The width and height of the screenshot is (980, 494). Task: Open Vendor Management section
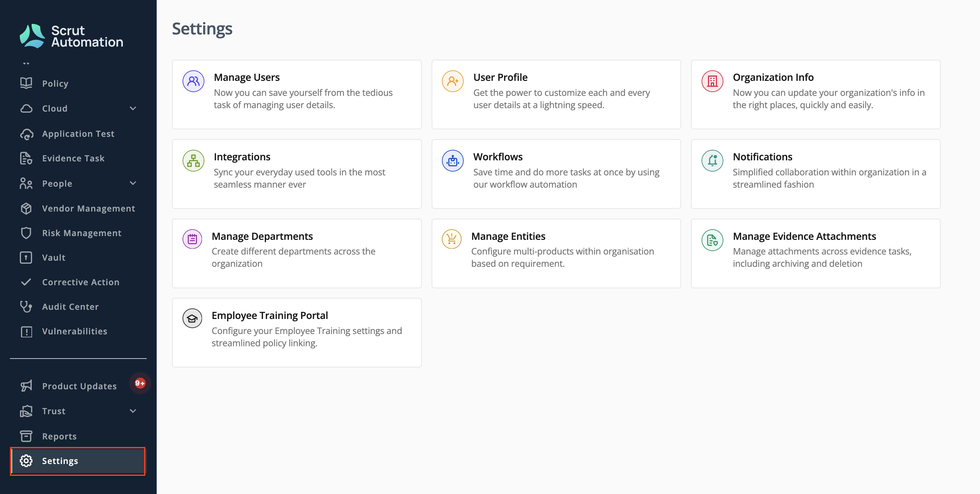[88, 208]
